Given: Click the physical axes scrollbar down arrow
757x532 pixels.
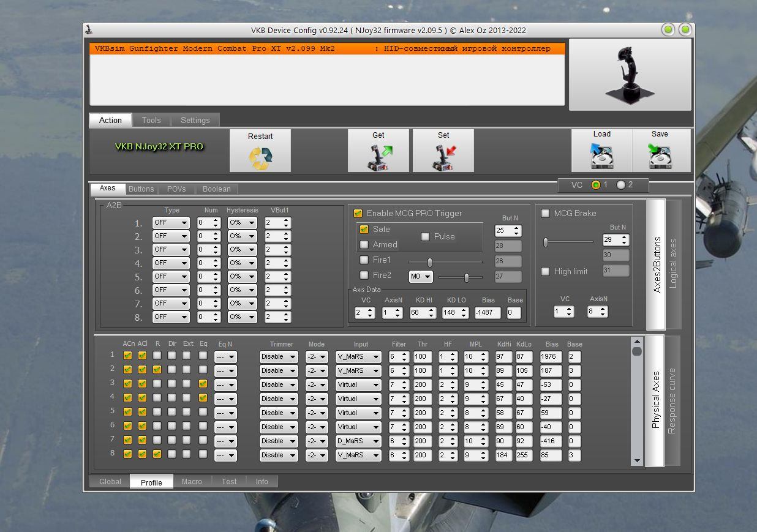Looking at the screenshot, I should pyautogui.click(x=637, y=461).
